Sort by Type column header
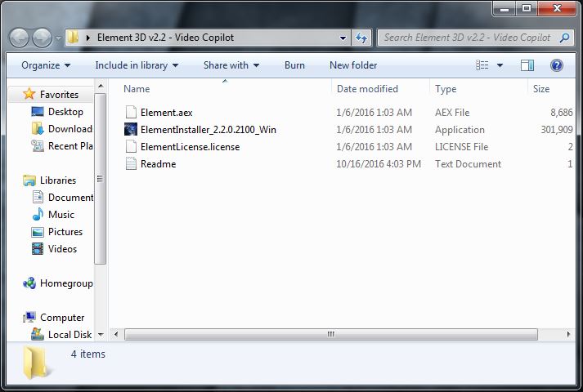Screen dimensions: 583x392 446,89
